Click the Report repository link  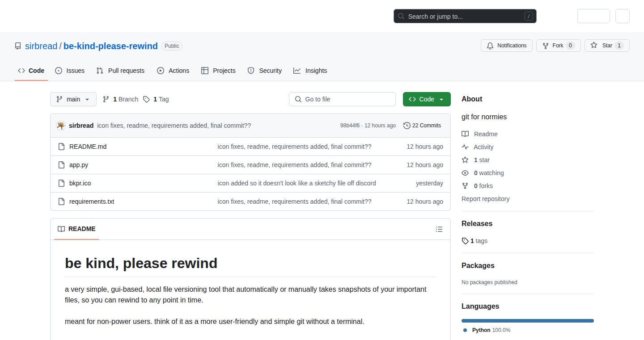coord(485,199)
